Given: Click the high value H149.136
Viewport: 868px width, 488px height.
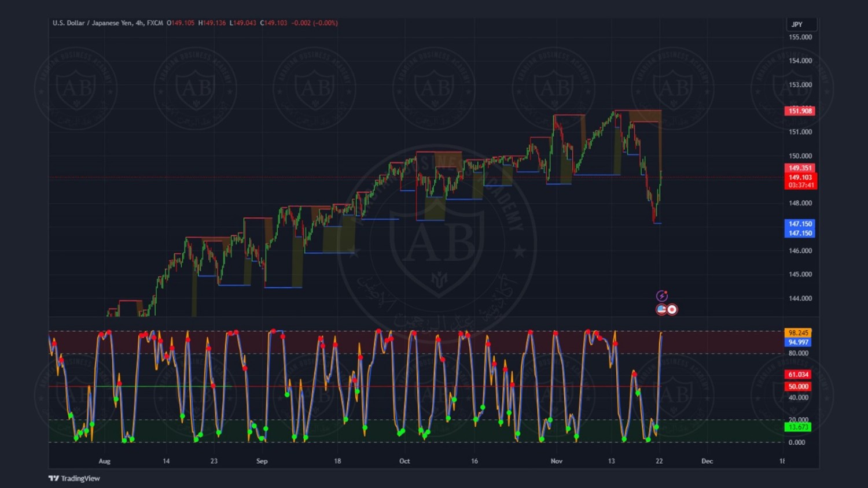Looking at the screenshot, I should 212,23.
